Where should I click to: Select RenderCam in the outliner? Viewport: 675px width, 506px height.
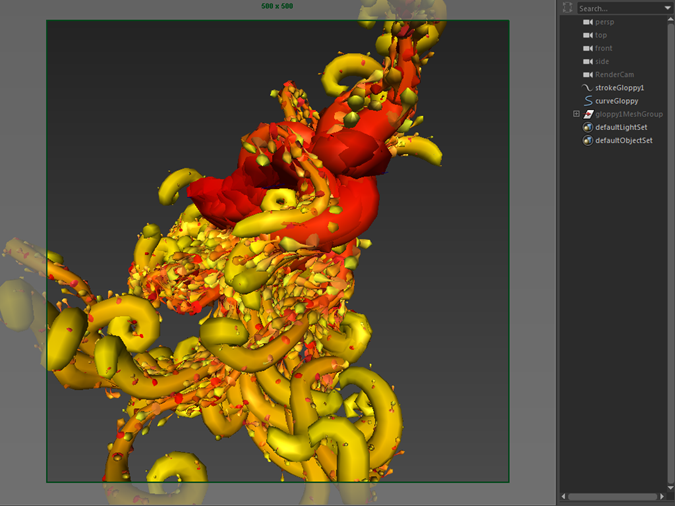click(613, 75)
